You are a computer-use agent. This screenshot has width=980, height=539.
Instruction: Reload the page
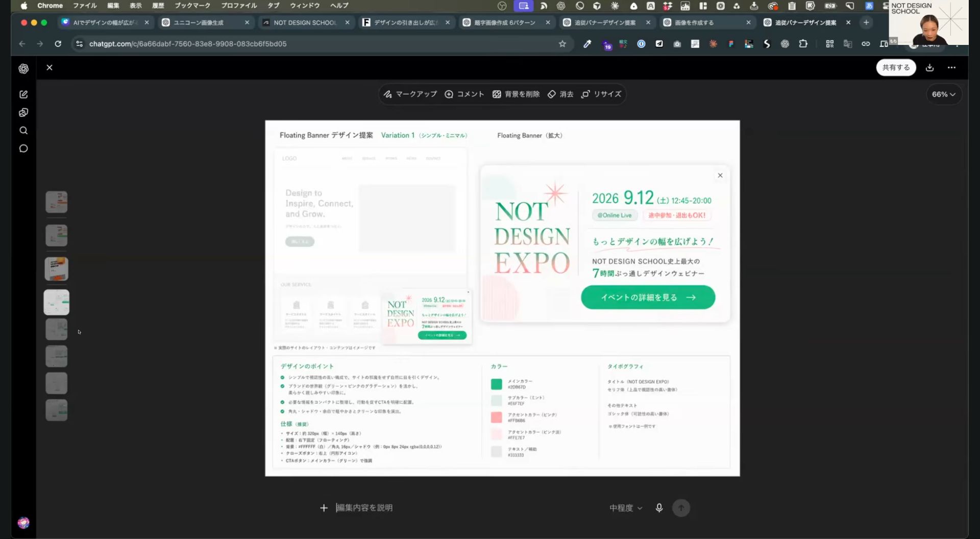click(x=58, y=44)
